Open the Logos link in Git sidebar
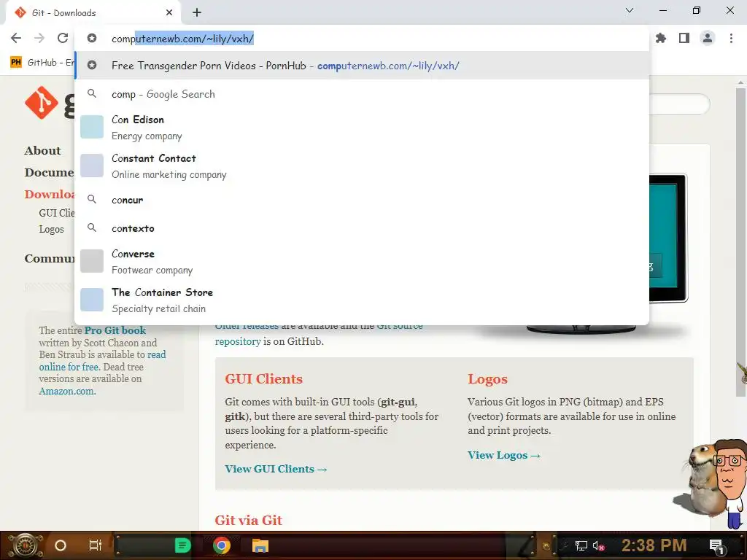Viewport: 747px width, 560px height. click(x=52, y=229)
